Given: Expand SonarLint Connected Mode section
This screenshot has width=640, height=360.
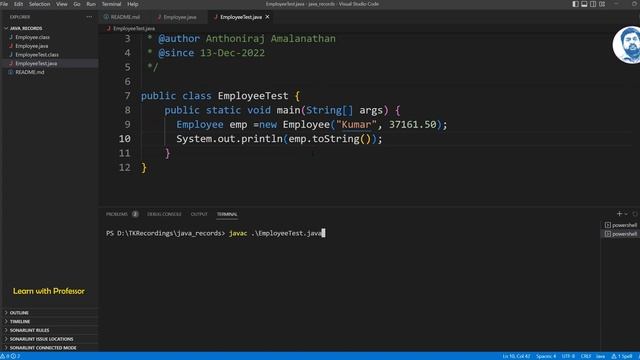Looking at the screenshot, I should [x=49, y=348].
